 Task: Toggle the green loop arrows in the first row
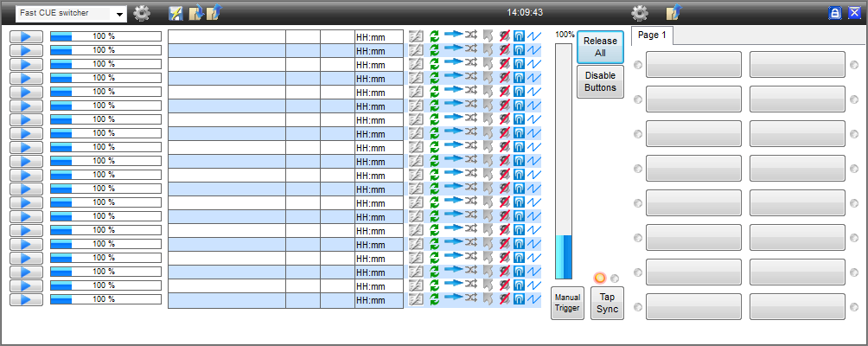click(435, 36)
